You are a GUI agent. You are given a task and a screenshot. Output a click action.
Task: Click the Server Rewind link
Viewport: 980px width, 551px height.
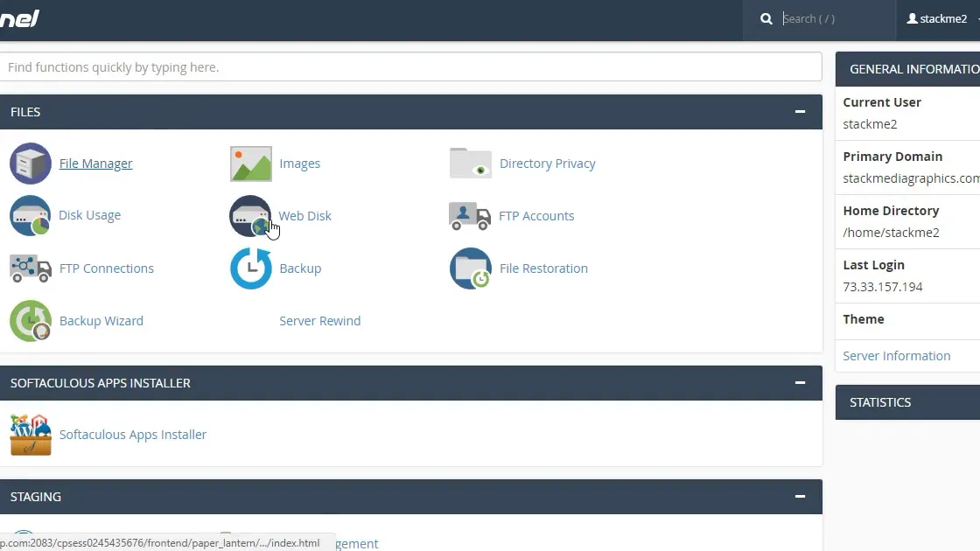319,321
